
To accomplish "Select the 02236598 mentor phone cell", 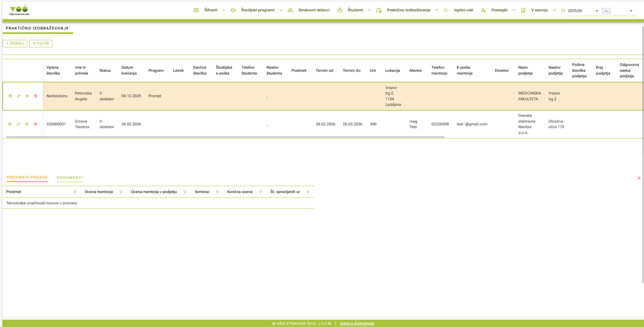I will click(x=440, y=124).
